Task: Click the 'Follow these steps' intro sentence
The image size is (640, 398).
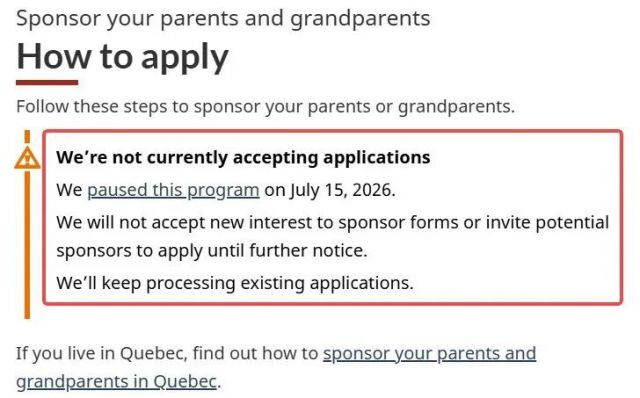Action: pyautogui.click(x=265, y=107)
